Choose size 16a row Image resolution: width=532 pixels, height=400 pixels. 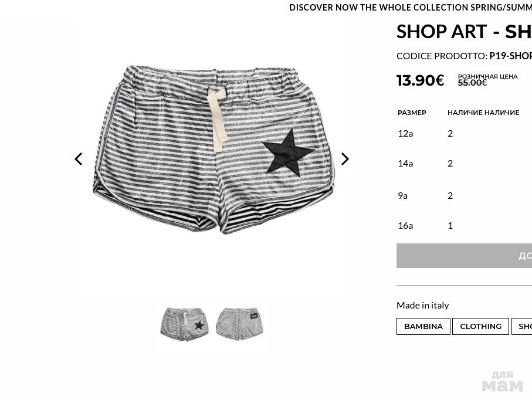click(464, 225)
